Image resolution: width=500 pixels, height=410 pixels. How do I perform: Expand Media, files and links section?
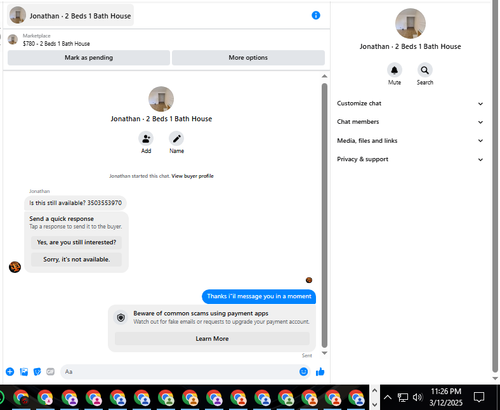[410, 141]
